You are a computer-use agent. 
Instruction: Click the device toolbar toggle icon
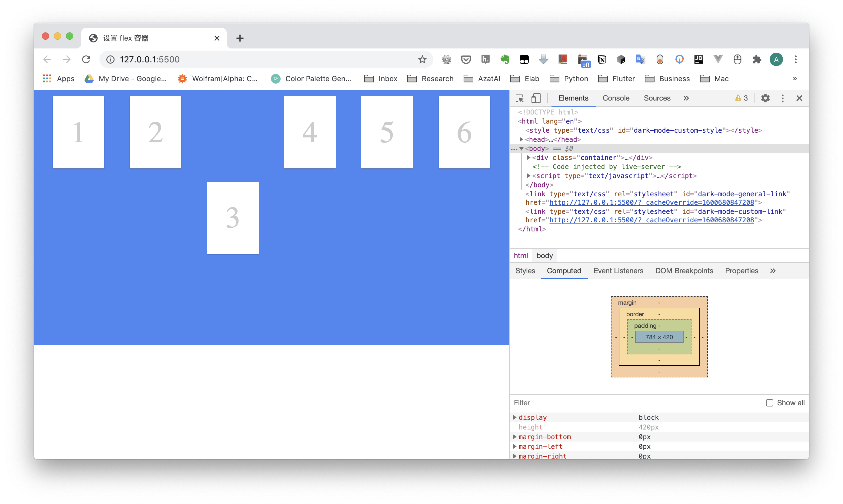pyautogui.click(x=536, y=98)
